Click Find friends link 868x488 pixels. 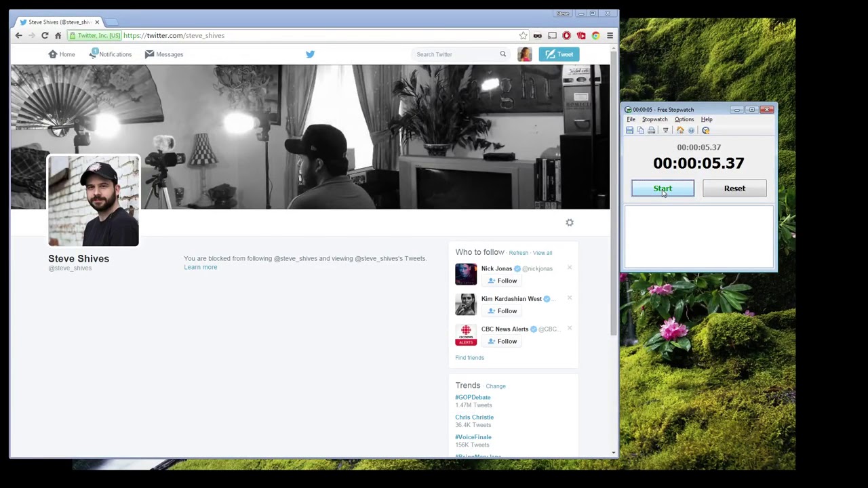[470, 358]
